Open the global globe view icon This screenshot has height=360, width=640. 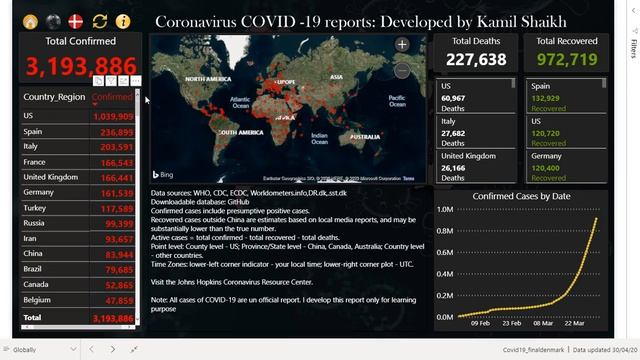[x=53, y=22]
